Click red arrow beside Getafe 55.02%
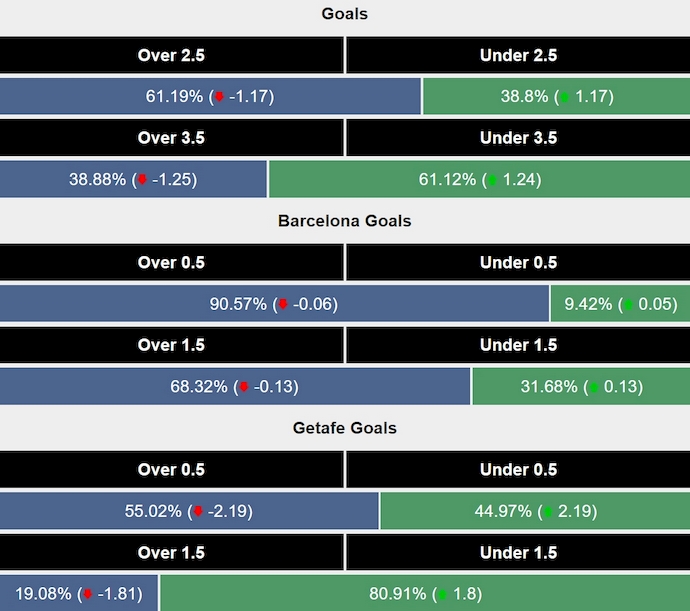690x611 pixels. [198, 512]
